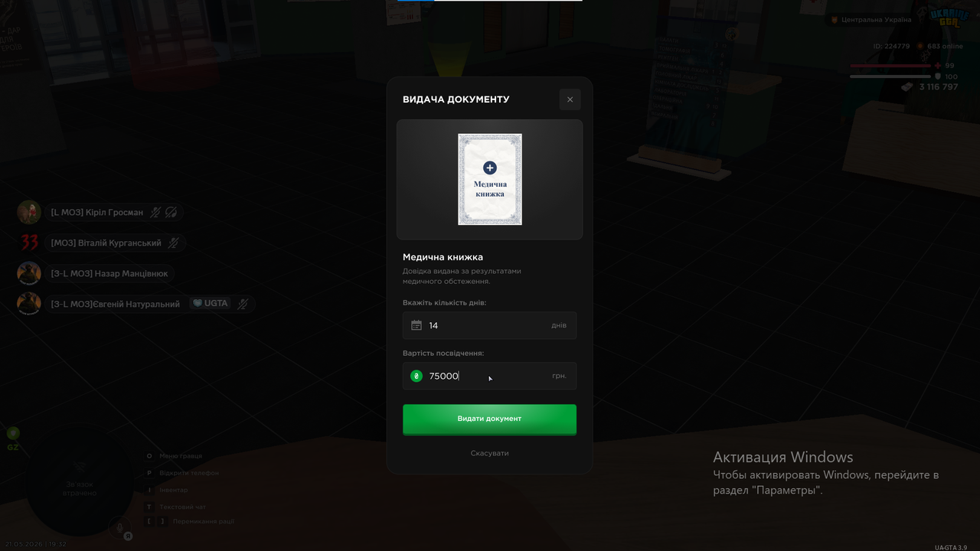The height and width of the screenshot is (551, 980).
Task: Click muted microphone icon beside Євгеній Натуральний
Action: click(243, 304)
